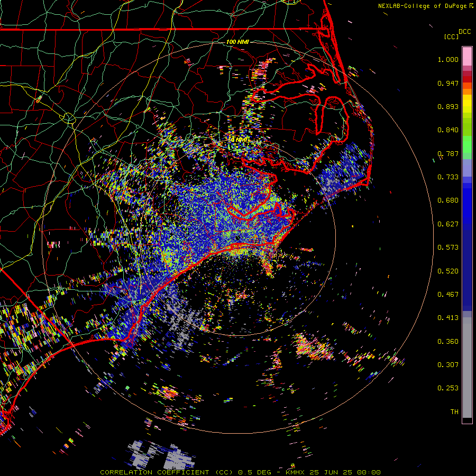
Task: Select the 0.413 color bar value
Action: tap(448, 318)
